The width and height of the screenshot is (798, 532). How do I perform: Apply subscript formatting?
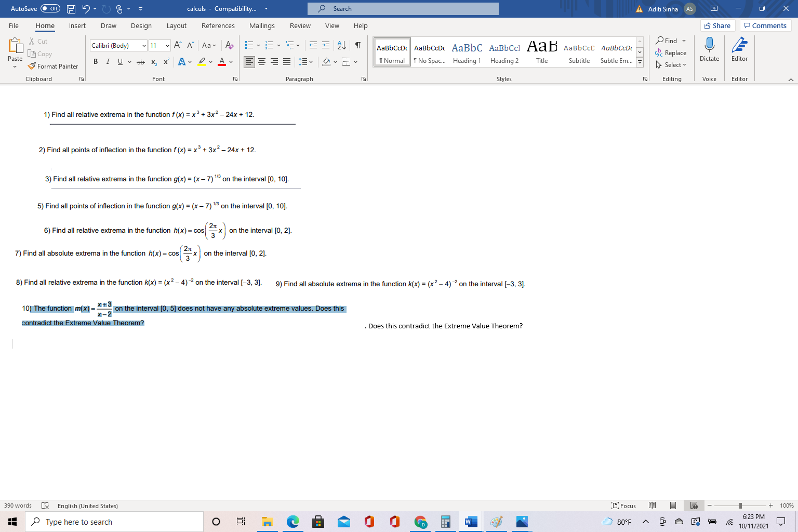pyautogui.click(x=153, y=61)
